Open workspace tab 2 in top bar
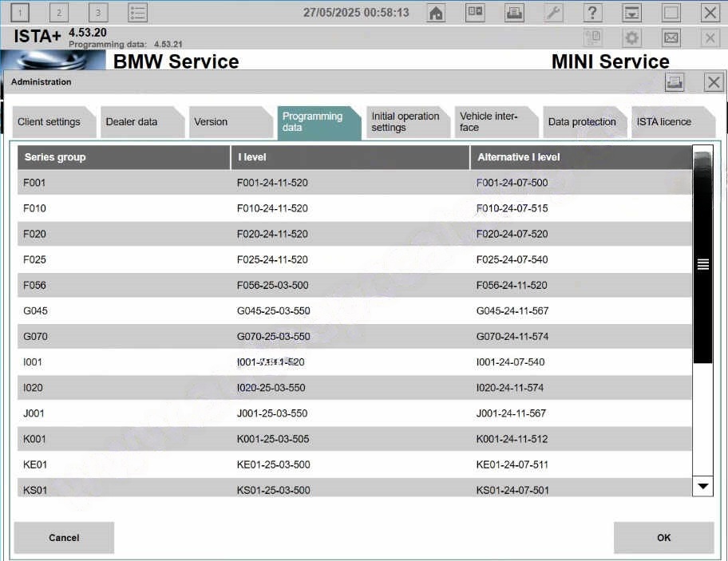 (x=59, y=13)
